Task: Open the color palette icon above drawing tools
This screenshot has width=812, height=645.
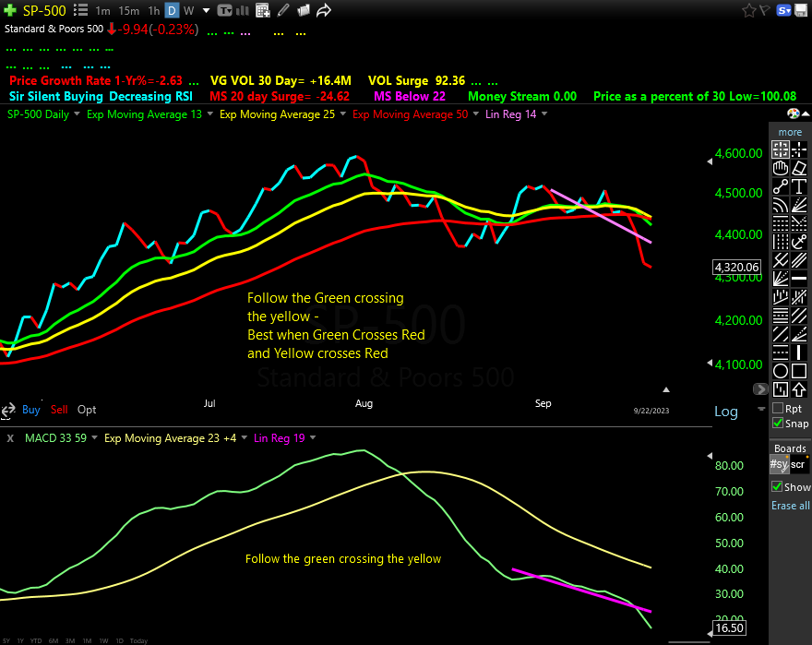Action: 794,113
